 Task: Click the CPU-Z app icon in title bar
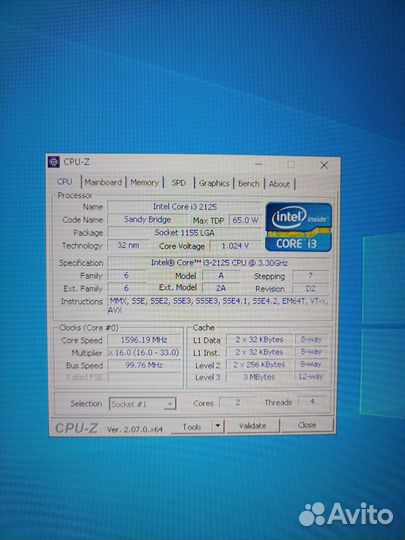53,162
